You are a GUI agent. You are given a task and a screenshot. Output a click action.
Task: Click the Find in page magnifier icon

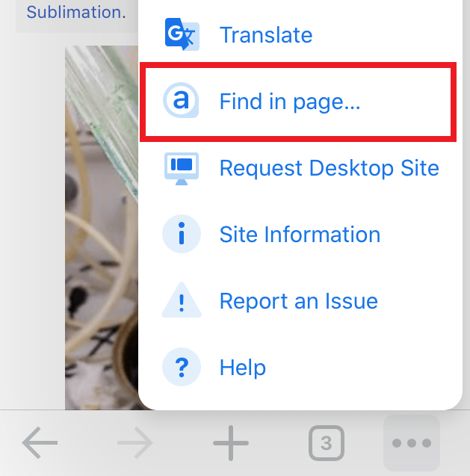tap(181, 102)
